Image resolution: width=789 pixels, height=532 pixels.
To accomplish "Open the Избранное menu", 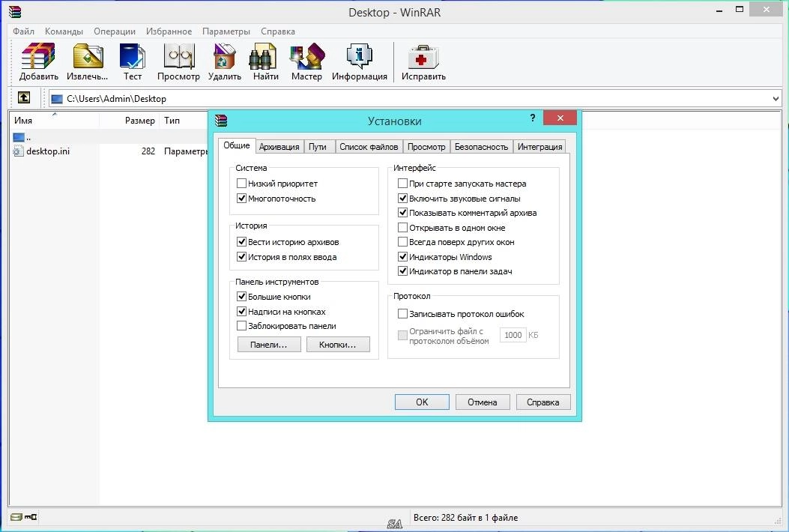I will (x=169, y=31).
